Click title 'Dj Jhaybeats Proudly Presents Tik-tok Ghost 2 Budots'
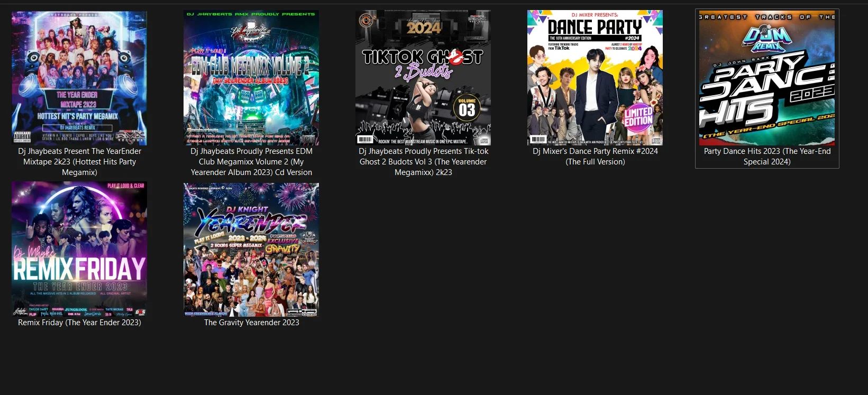This screenshot has height=395, width=868. [x=423, y=162]
